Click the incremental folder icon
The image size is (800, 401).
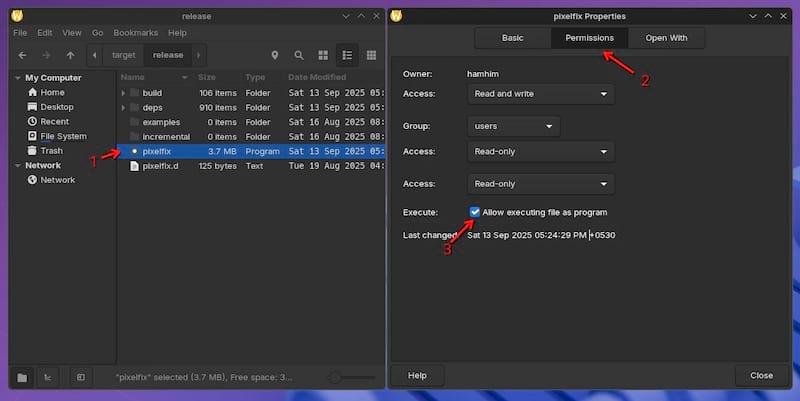click(134, 137)
